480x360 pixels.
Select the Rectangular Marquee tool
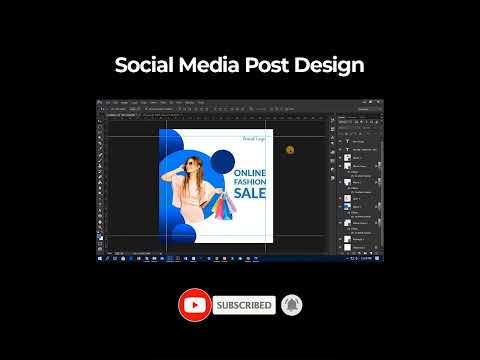(100, 127)
